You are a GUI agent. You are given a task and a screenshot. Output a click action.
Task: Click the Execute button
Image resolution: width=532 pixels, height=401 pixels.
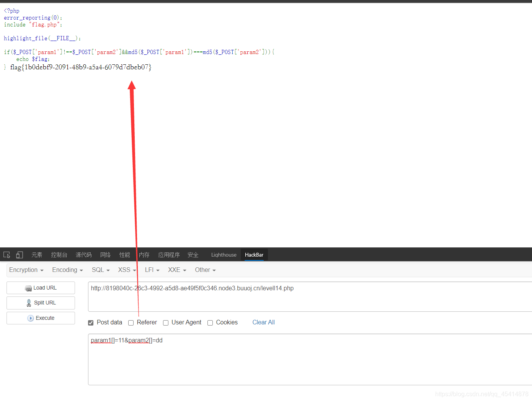(x=41, y=318)
